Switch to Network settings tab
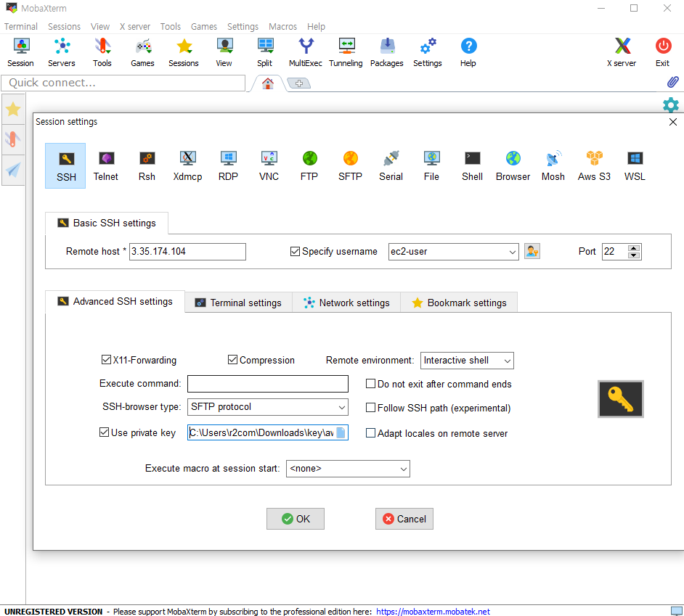This screenshot has width=684, height=616. [x=346, y=303]
